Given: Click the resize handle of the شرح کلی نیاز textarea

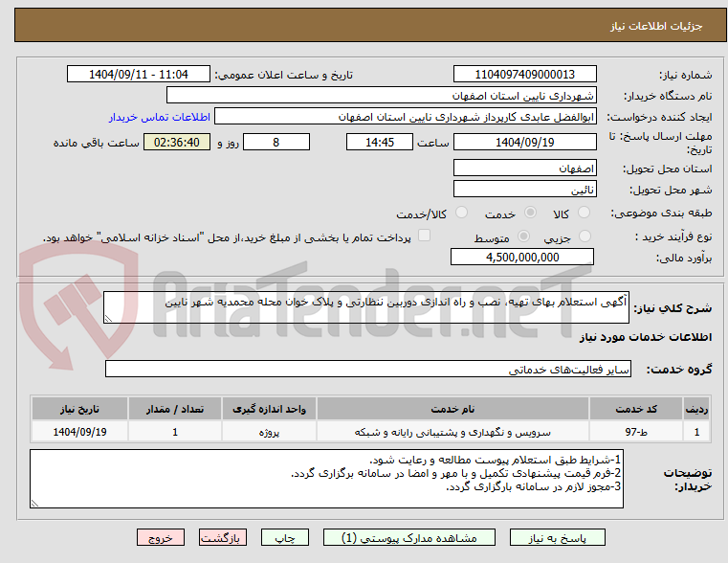Looking at the screenshot, I should pyautogui.click(x=108, y=319).
